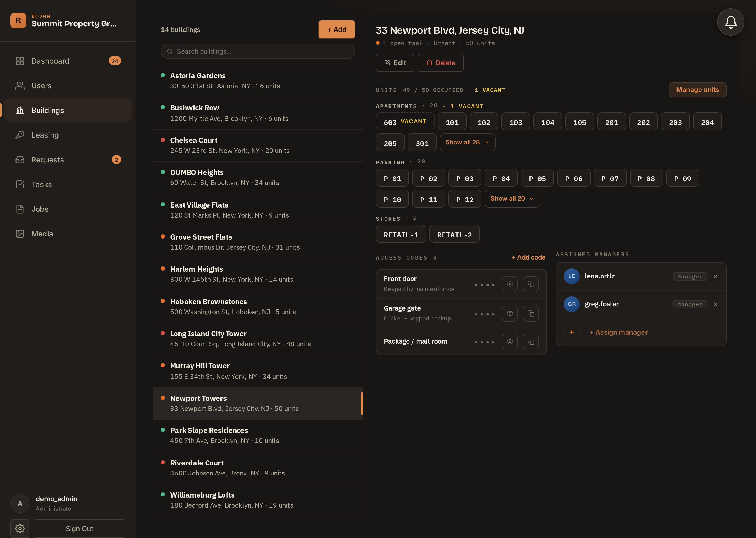Click + Assign manager link
Viewport: 756px width, 538px height.
618,332
